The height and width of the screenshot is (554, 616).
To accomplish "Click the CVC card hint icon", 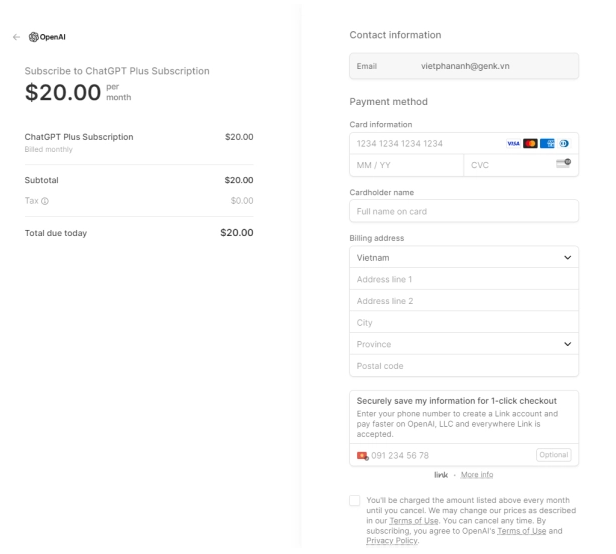I will (563, 163).
